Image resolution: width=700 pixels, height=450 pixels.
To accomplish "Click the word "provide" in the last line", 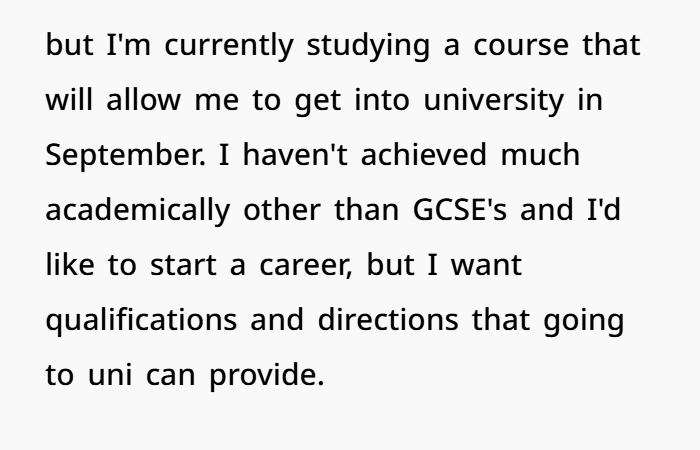I will tap(264, 377).
